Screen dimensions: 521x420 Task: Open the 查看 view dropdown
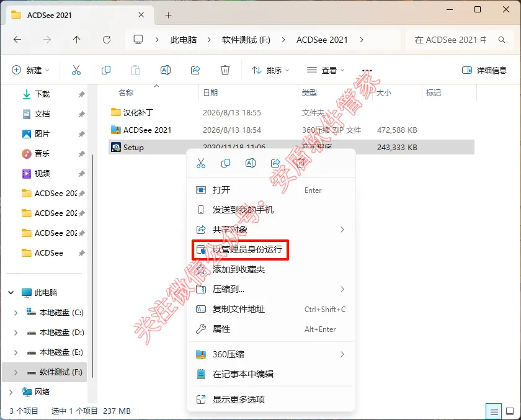point(325,70)
